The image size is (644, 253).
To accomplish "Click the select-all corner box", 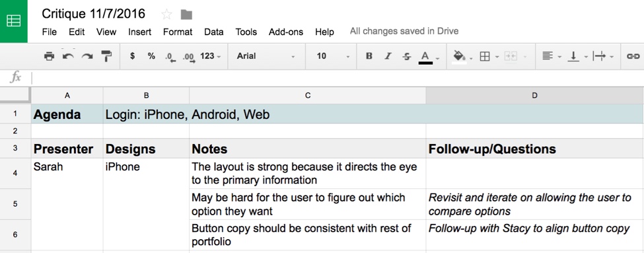I will pyautogui.click(x=15, y=95).
